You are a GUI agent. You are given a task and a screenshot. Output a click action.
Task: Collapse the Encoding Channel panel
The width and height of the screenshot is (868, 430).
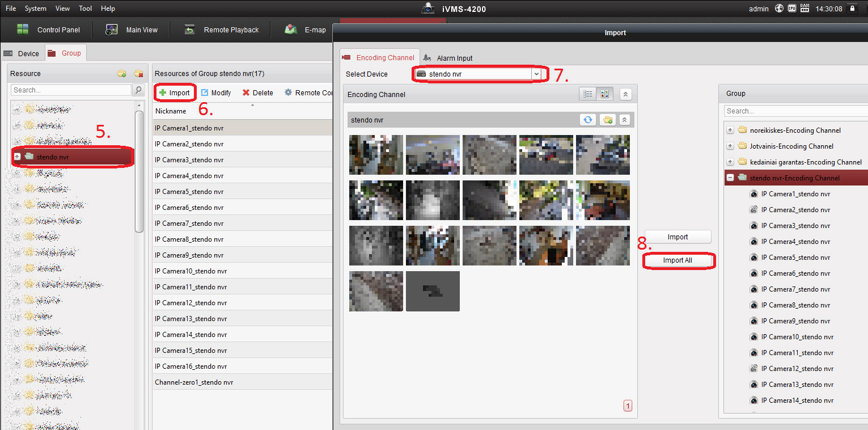pos(625,94)
